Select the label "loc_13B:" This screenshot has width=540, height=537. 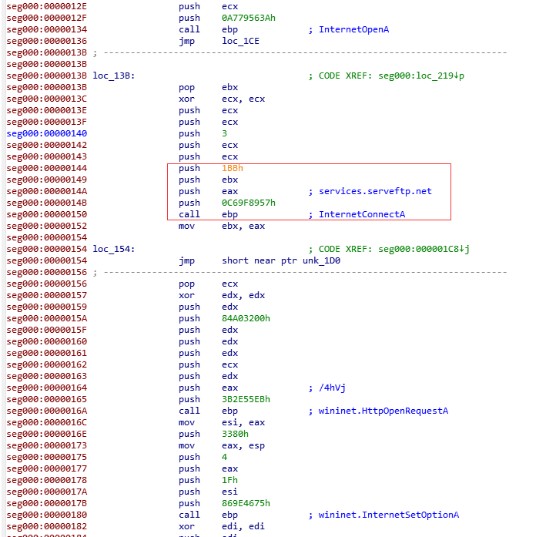[114, 76]
